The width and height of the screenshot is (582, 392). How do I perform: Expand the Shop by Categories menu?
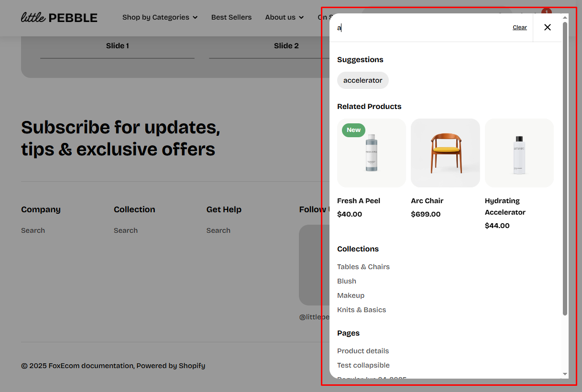click(x=160, y=17)
